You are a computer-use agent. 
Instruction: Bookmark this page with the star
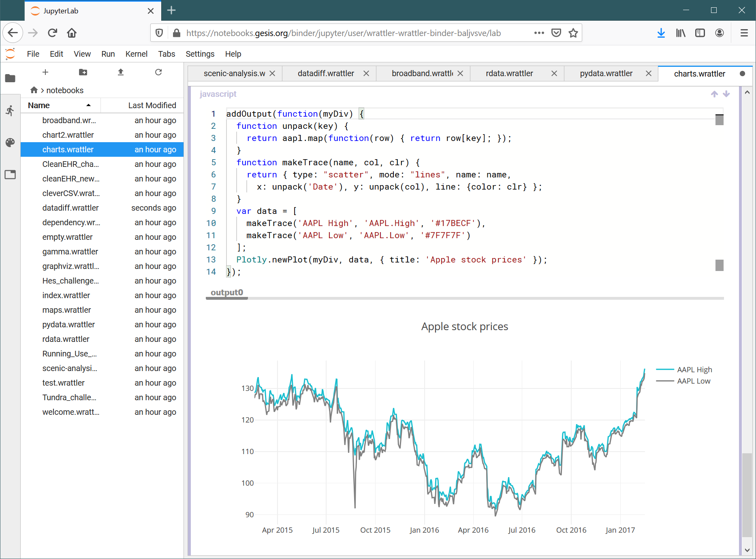[573, 33]
